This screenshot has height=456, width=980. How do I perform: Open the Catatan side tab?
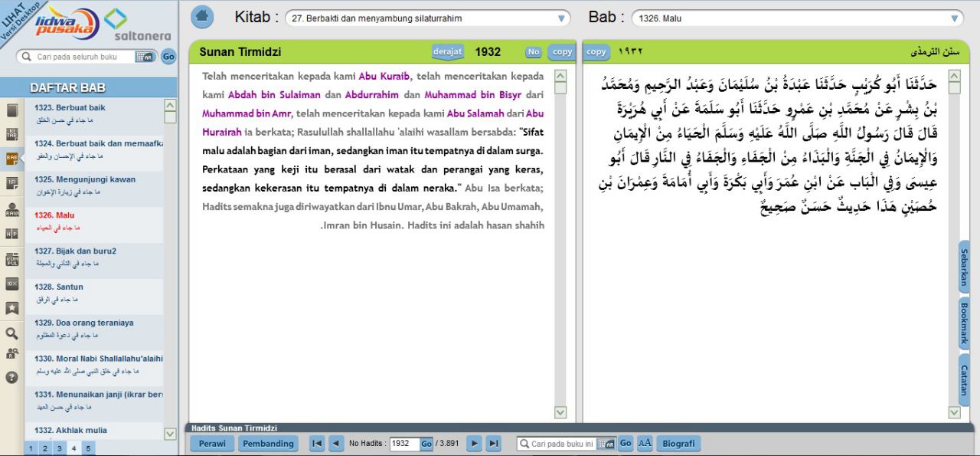tap(964, 380)
